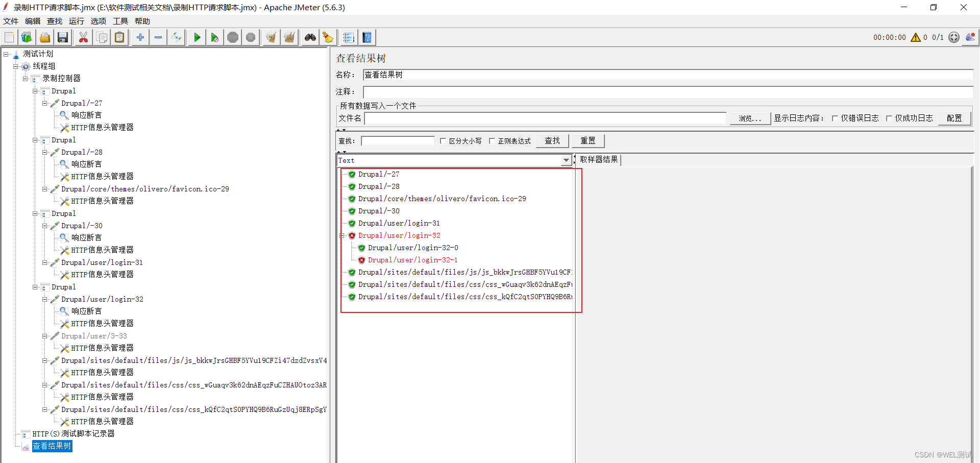Focus the 查找 search text field

coord(398,141)
